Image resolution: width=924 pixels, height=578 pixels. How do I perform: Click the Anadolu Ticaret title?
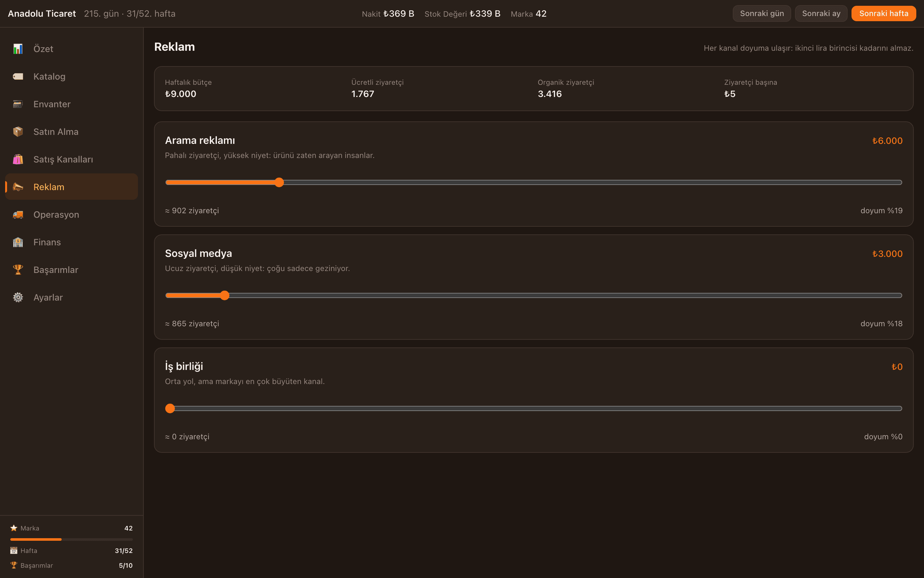pyautogui.click(x=42, y=13)
